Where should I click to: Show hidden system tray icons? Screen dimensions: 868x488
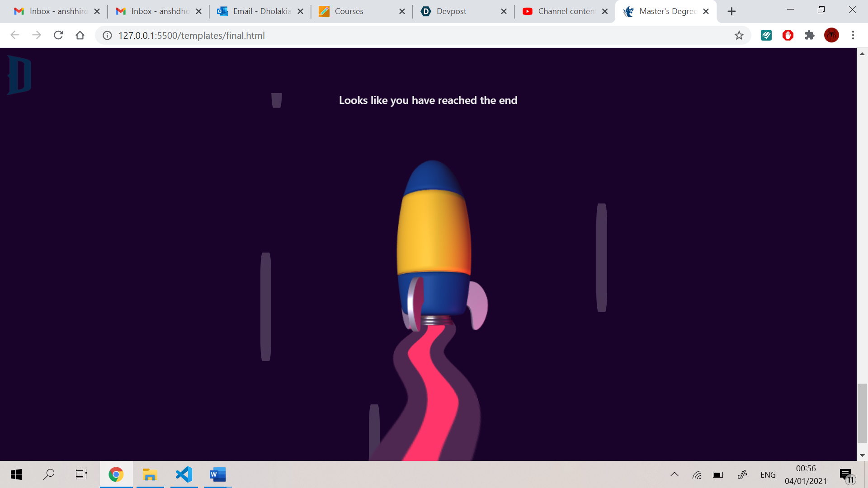[674, 474]
